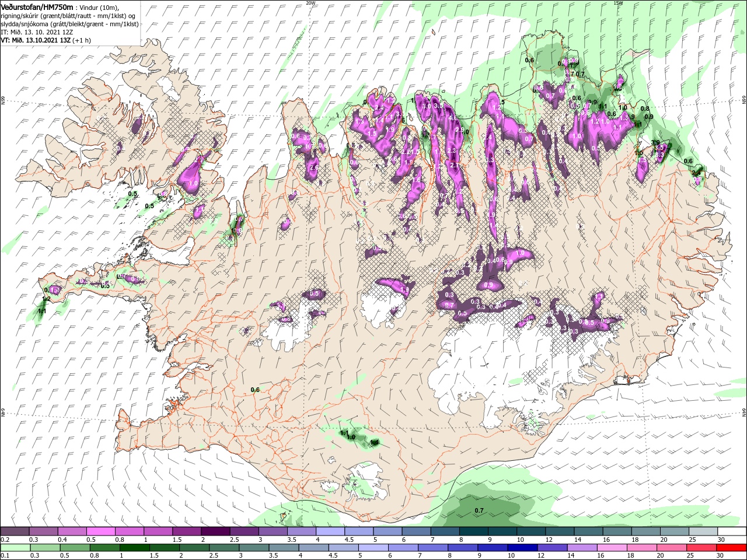Pick the bright red swatch ending the rain scale

732,548
